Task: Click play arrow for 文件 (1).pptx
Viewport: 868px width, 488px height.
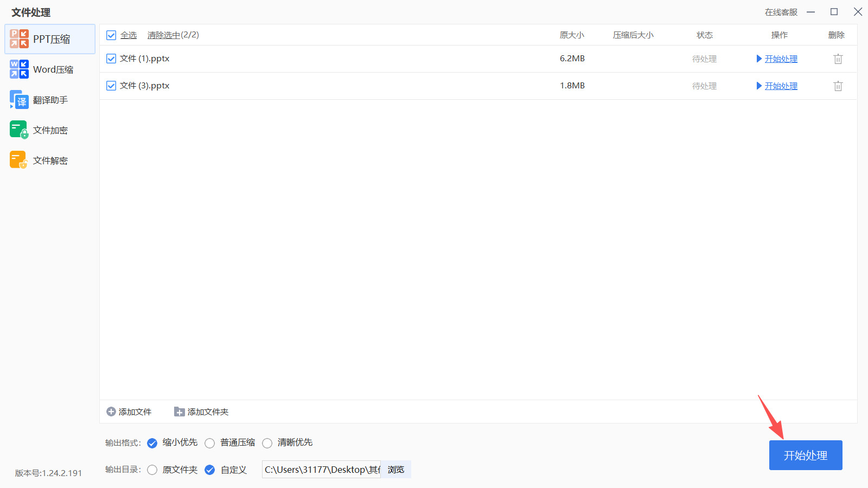Action: click(x=759, y=59)
